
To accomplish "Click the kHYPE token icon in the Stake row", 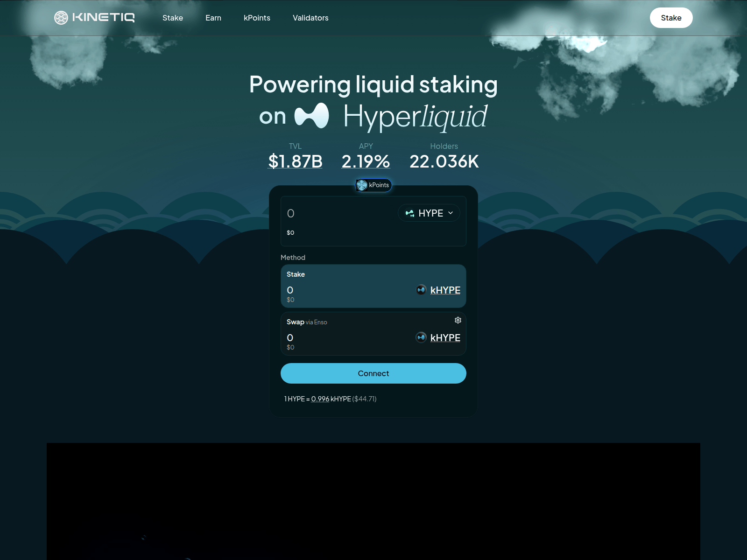I will [421, 290].
